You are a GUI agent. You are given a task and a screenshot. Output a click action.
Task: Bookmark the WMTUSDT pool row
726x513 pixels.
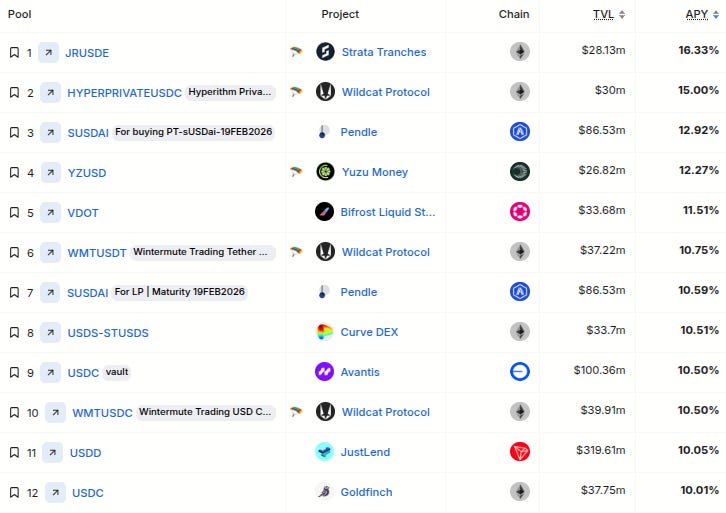click(x=14, y=252)
